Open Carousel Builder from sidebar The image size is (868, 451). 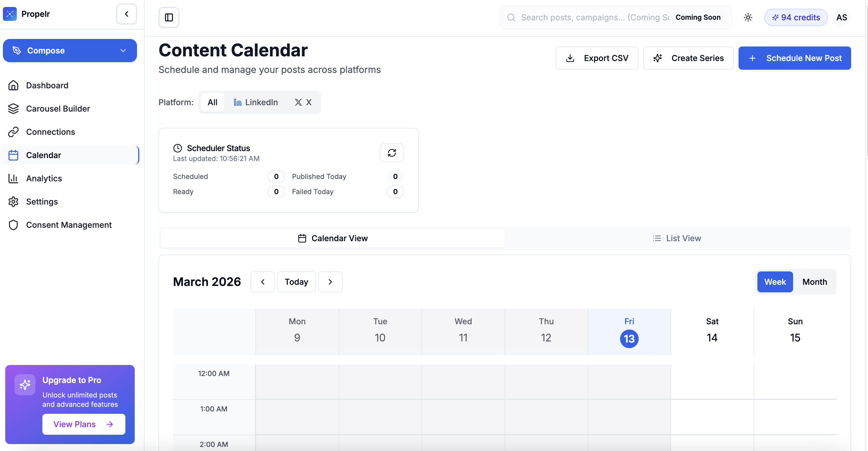[57, 109]
